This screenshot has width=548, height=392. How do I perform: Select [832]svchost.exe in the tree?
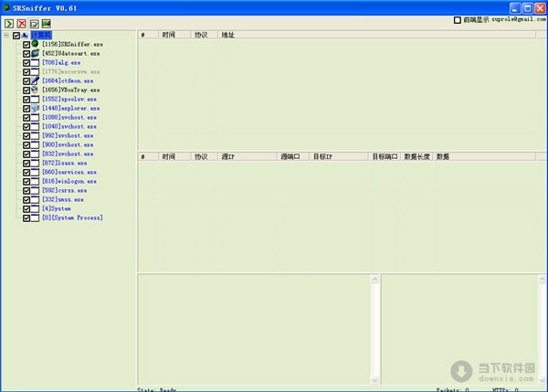(x=68, y=154)
